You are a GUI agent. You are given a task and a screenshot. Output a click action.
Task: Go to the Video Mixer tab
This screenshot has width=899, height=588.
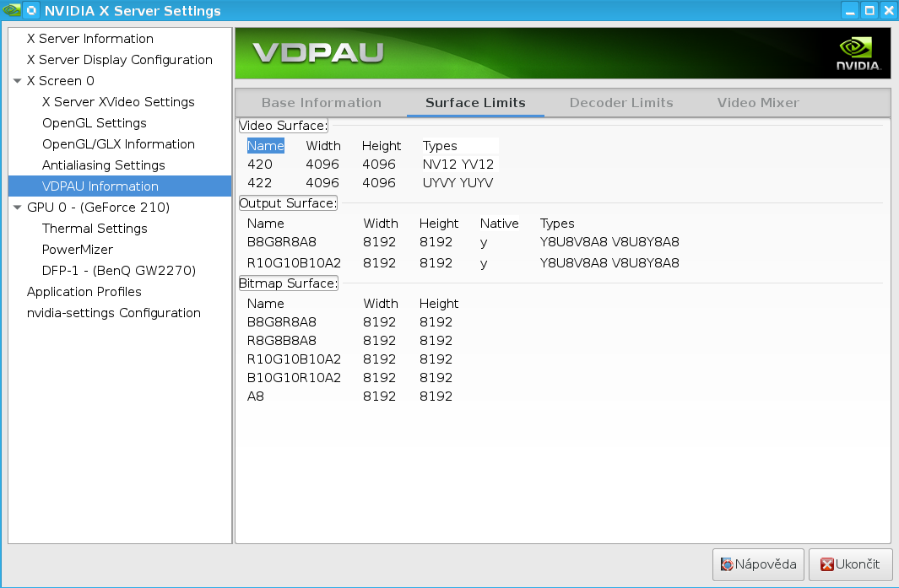(x=758, y=103)
